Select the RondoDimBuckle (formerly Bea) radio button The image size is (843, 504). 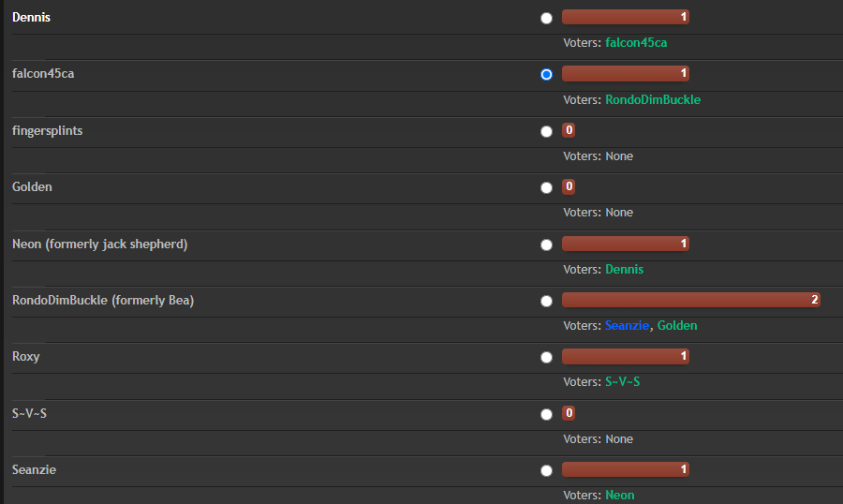tap(546, 302)
